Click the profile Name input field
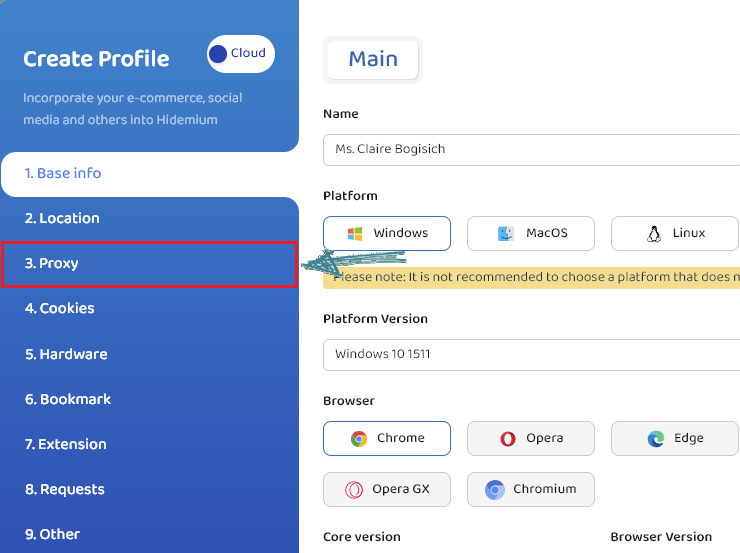This screenshot has width=740, height=553. 531,149
